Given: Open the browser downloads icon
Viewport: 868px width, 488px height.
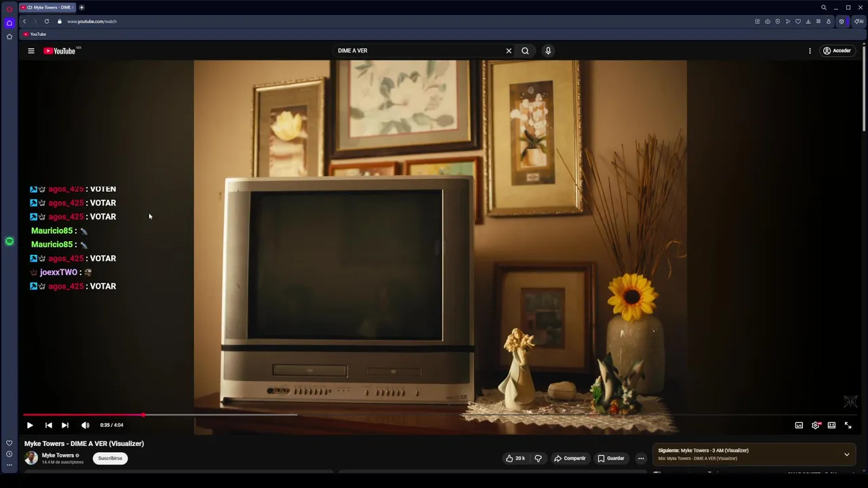Looking at the screenshot, I should [x=808, y=22].
